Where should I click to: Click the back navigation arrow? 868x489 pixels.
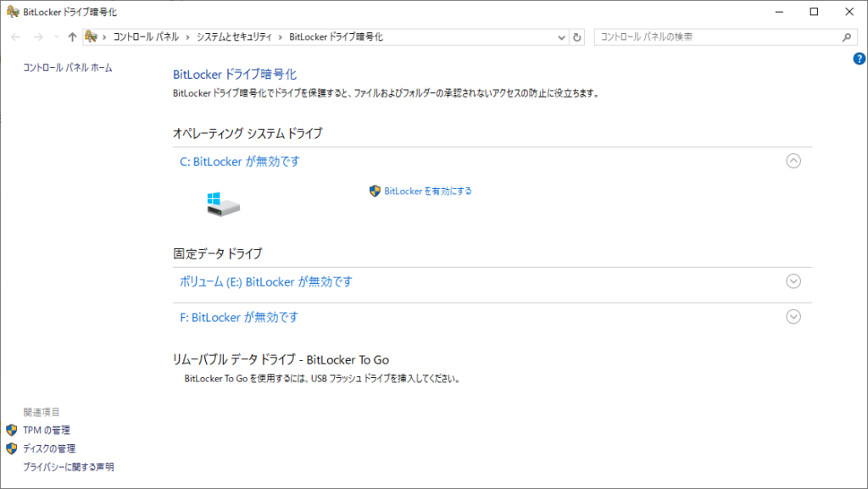click(x=15, y=37)
